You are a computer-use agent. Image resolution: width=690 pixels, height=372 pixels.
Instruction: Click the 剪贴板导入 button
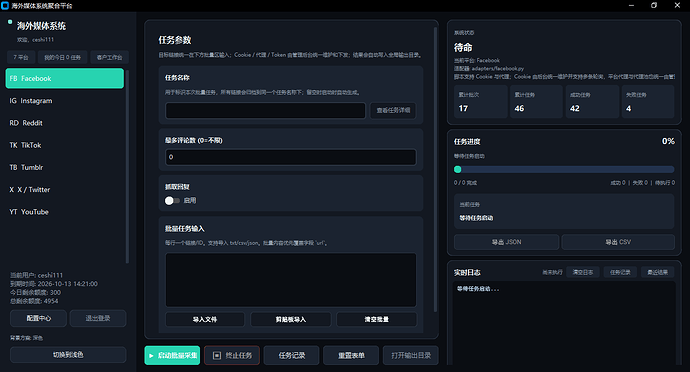pos(290,320)
